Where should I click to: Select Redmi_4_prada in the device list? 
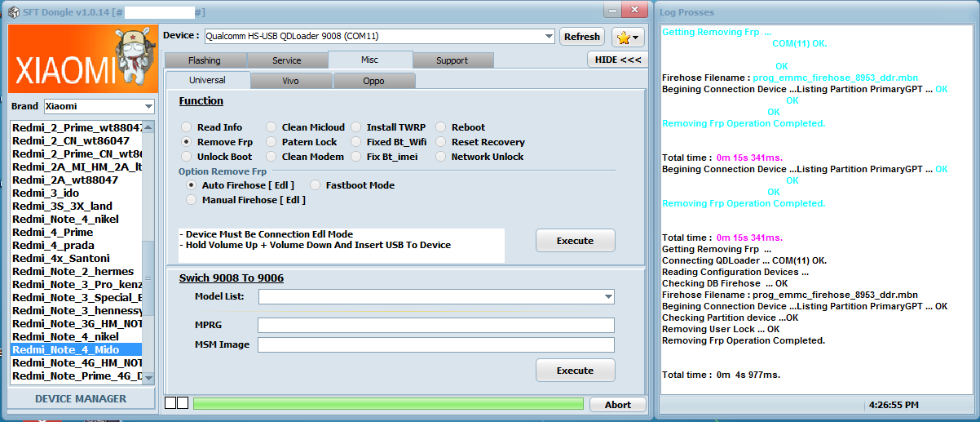(76, 245)
